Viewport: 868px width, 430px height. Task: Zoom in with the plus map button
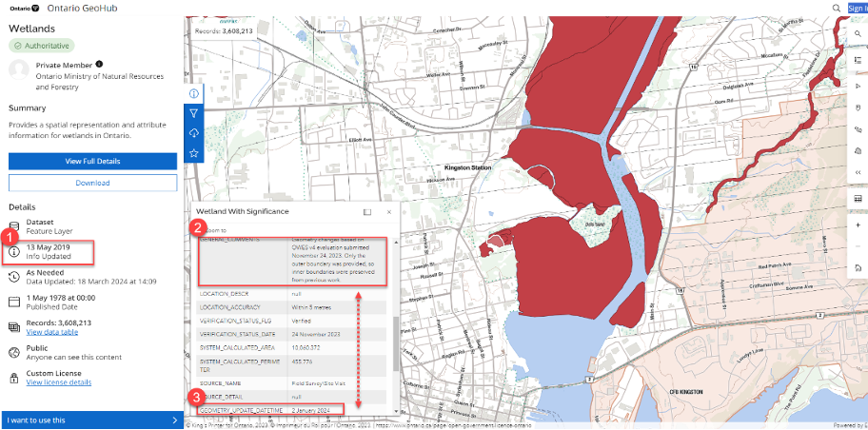pyautogui.click(x=858, y=225)
